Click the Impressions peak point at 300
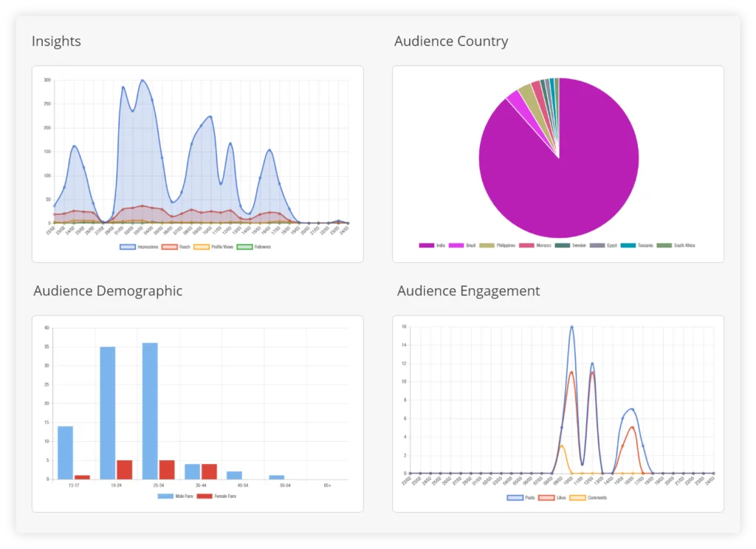This screenshot has height=549, width=756. [x=142, y=80]
